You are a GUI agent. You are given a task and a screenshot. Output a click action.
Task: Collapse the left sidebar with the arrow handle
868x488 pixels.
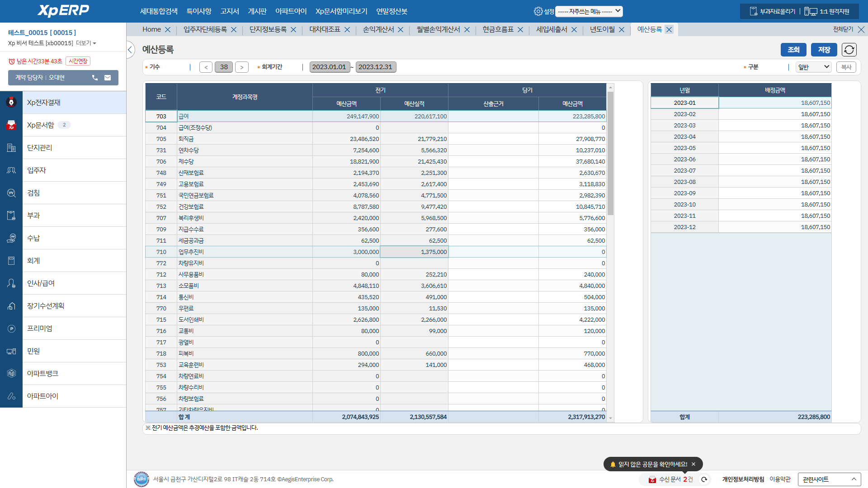click(x=130, y=50)
